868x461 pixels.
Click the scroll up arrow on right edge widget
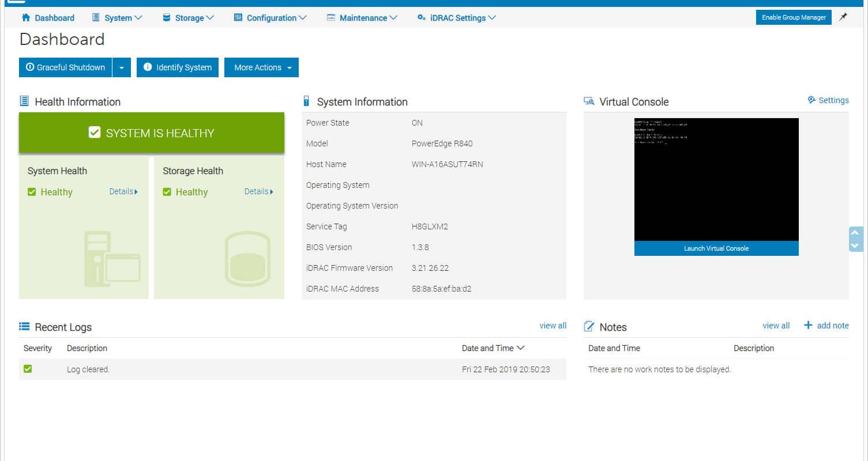tap(855, 233)
